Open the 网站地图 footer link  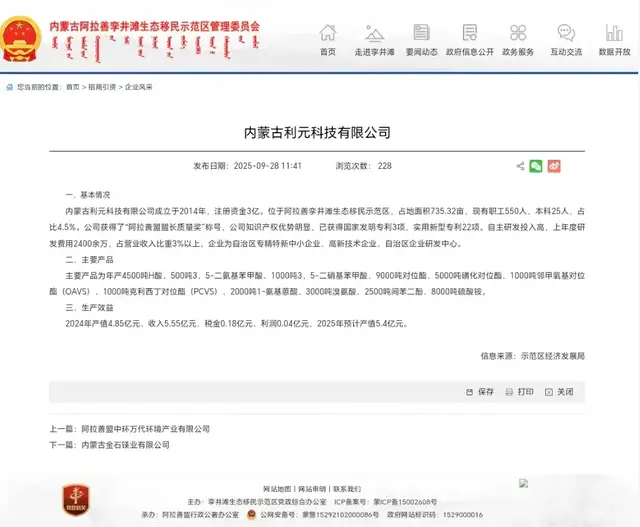(277, 489)
